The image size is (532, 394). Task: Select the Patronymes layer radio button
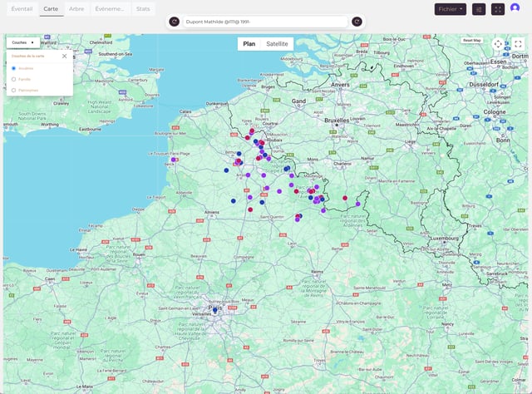14,90
